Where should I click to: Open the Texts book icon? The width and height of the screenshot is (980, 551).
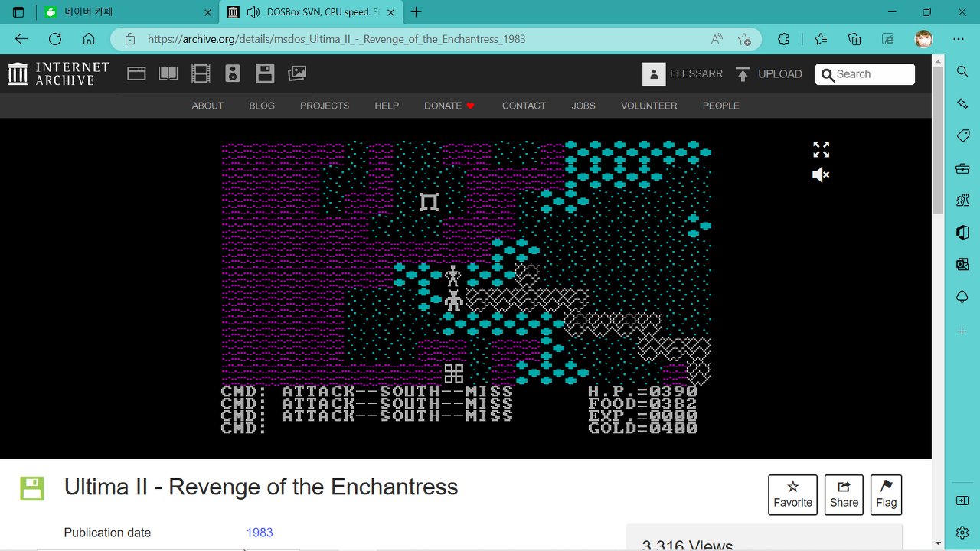coord(168,73)
